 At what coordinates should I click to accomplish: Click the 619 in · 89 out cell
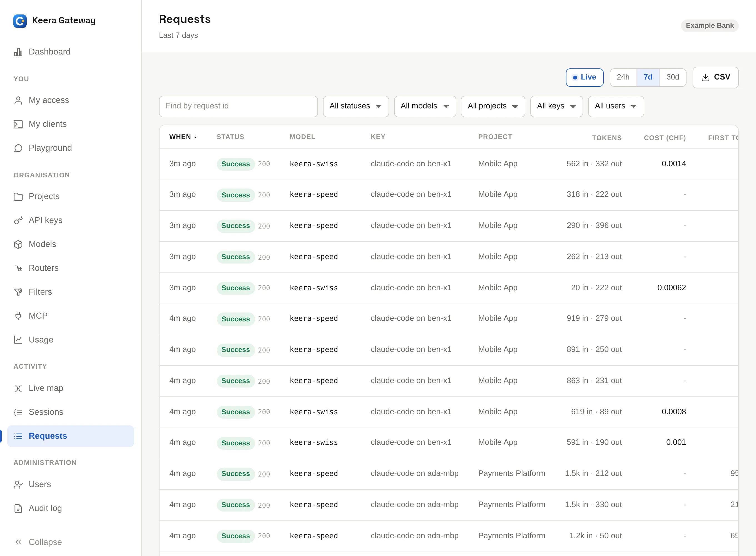pyautogui.click(x=596, y=412)
